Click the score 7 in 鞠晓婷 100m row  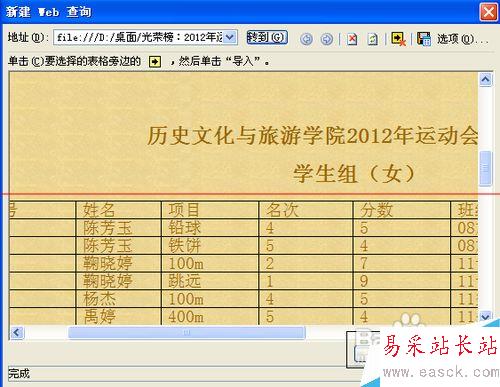coord(364,264)
